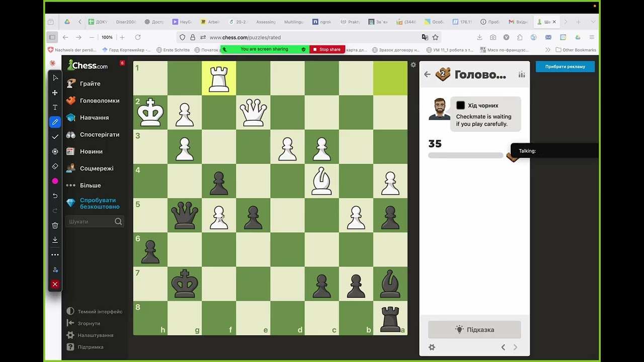Viewport: 644px width, 362px height.
Task: Click the white rook on f1
Action: tap(219, 78)
